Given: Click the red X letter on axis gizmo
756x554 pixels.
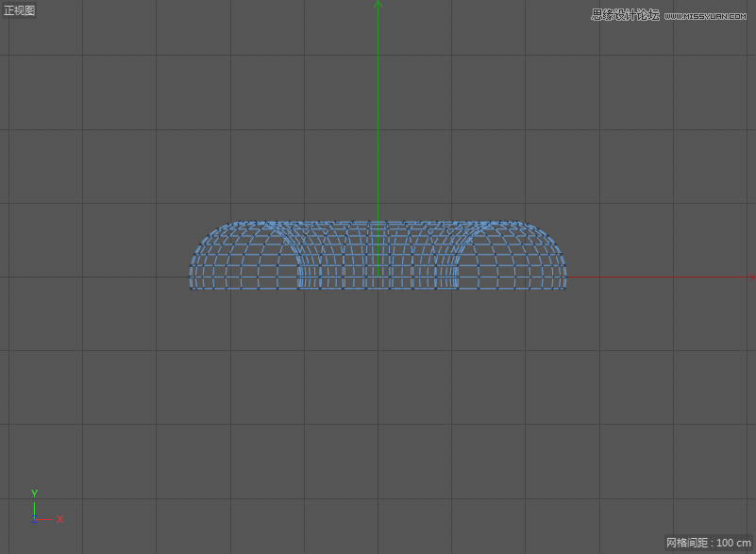Looking at the screenshot, I should (x=59, y=519).
